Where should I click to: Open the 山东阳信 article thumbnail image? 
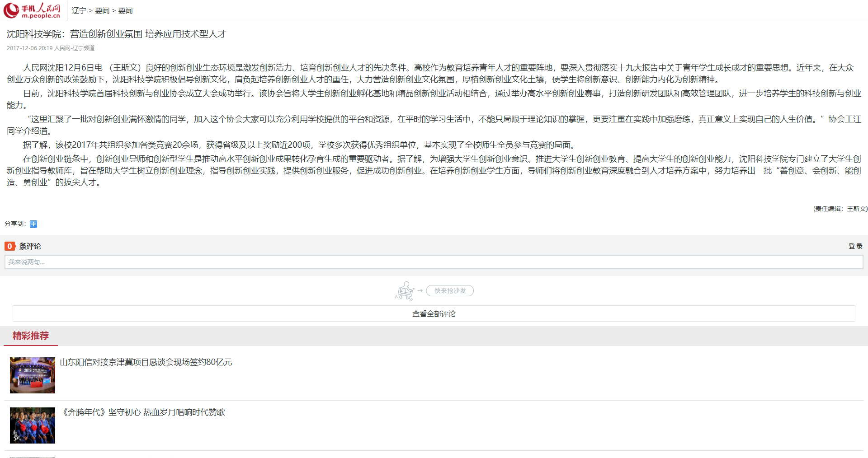pos(33,375)
